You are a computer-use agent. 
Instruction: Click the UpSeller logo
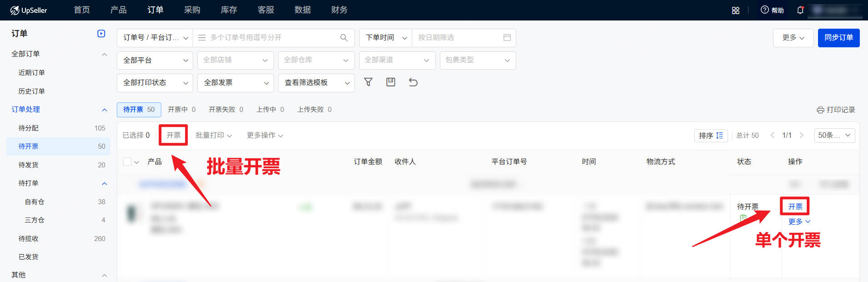(29, 10)
